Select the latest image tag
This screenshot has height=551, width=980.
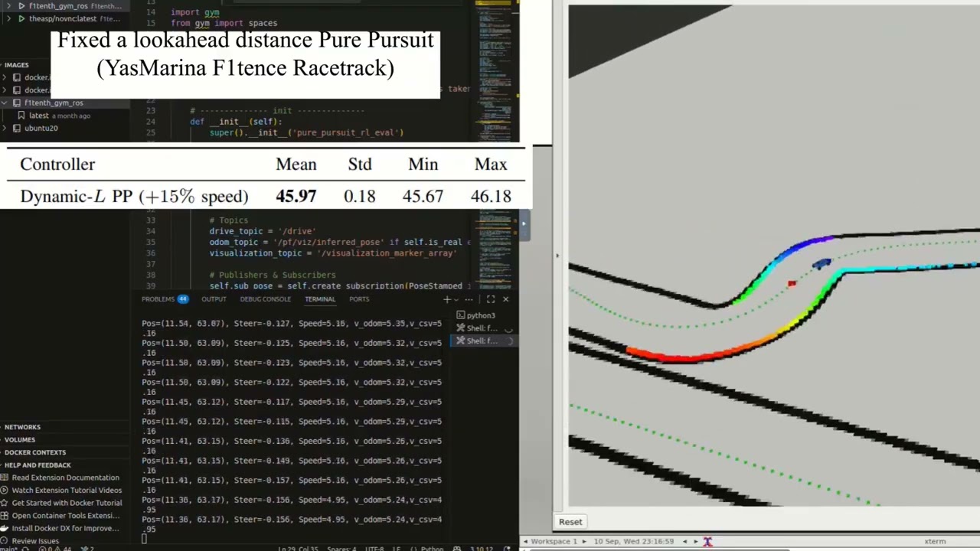(38, 116)
